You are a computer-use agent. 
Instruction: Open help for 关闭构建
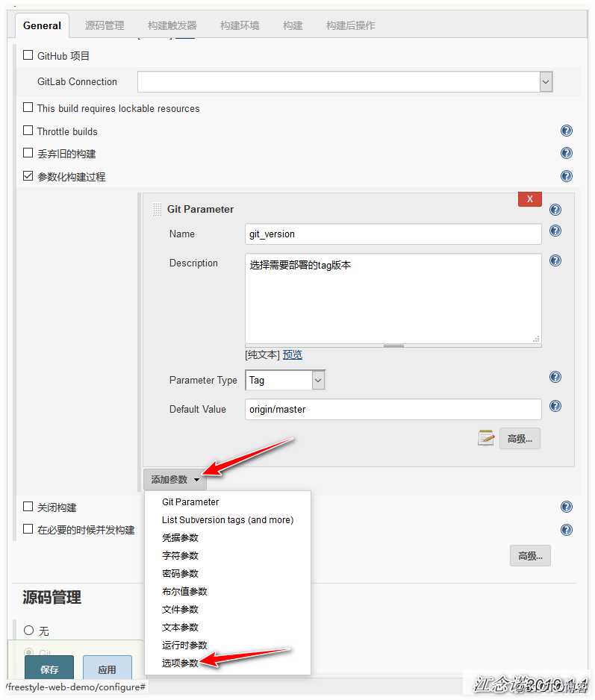tap(566, 507)
